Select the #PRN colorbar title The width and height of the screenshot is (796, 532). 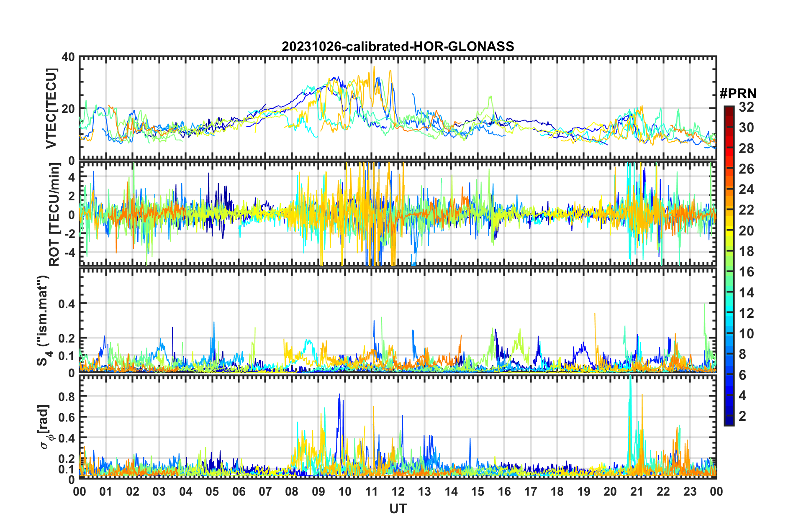(737, 93)
